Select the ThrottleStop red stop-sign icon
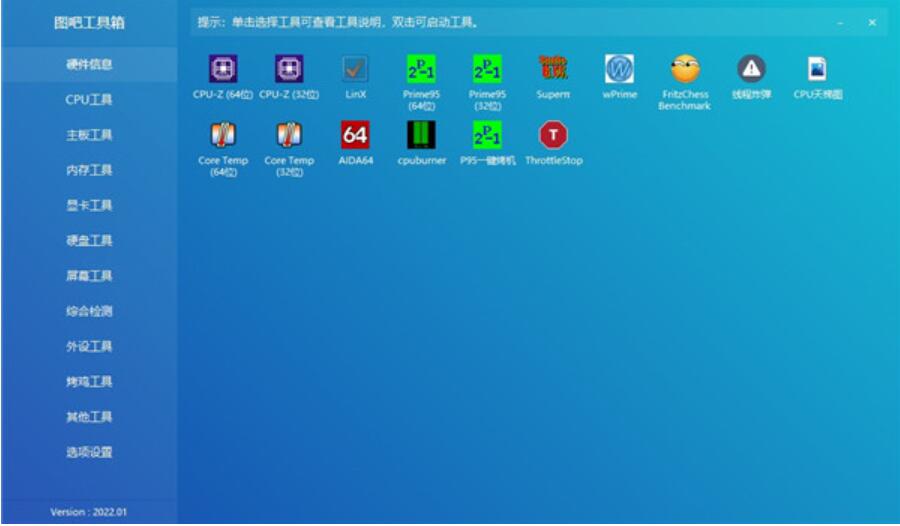Image resolution: width=900 pixels, height=526 pixels. (x=553, y=135)
